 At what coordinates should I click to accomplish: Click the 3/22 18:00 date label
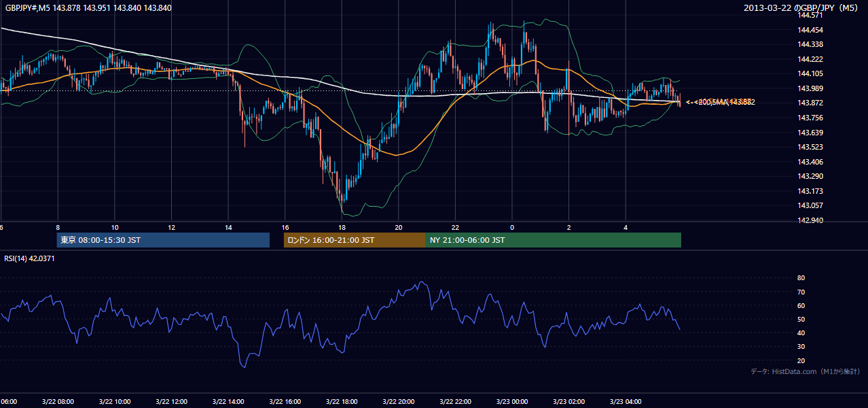point(342,402)
